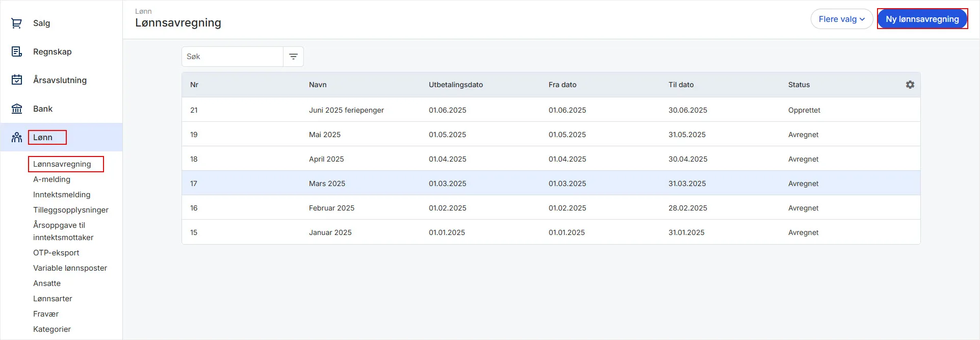The image size is (980, 340).
Task: Open Juni 2025 feriepenger row
Action: coord(346,110)
